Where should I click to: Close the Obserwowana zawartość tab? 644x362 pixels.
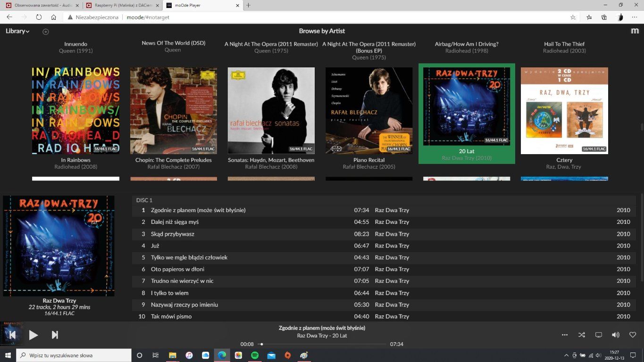77,5
